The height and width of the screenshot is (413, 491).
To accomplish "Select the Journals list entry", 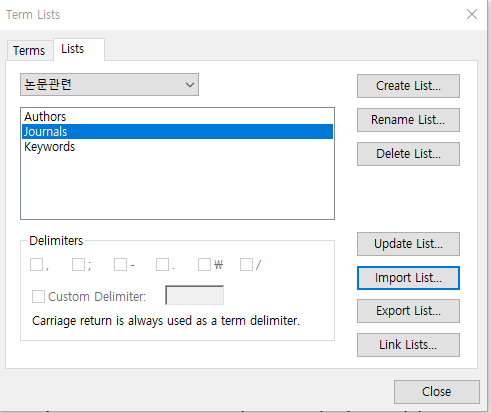I will coord(177,132).
